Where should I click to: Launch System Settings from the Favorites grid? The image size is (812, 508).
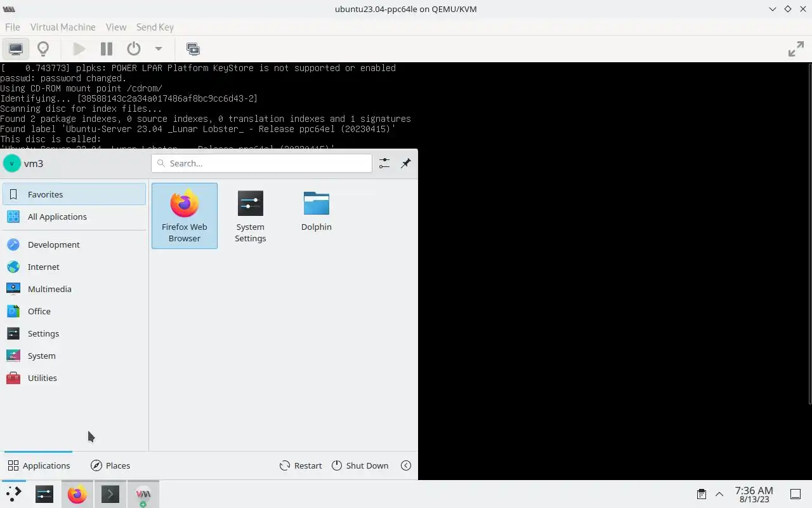(251, 216)
